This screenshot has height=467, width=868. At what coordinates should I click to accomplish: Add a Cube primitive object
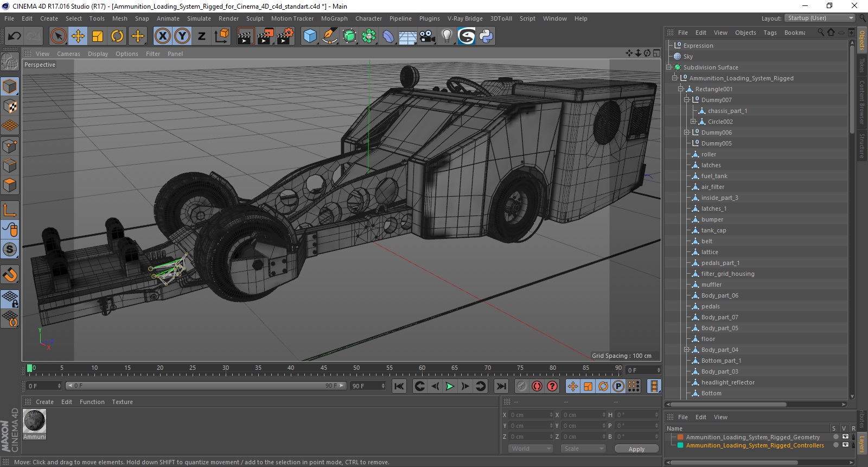click(310, 36)
